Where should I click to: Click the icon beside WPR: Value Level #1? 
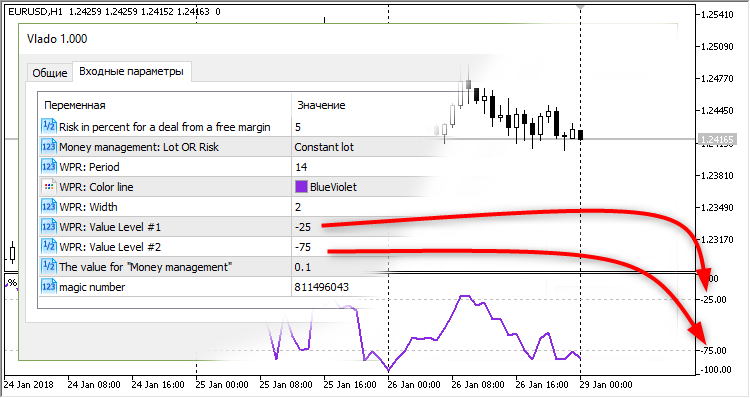[x=49, y=227]
